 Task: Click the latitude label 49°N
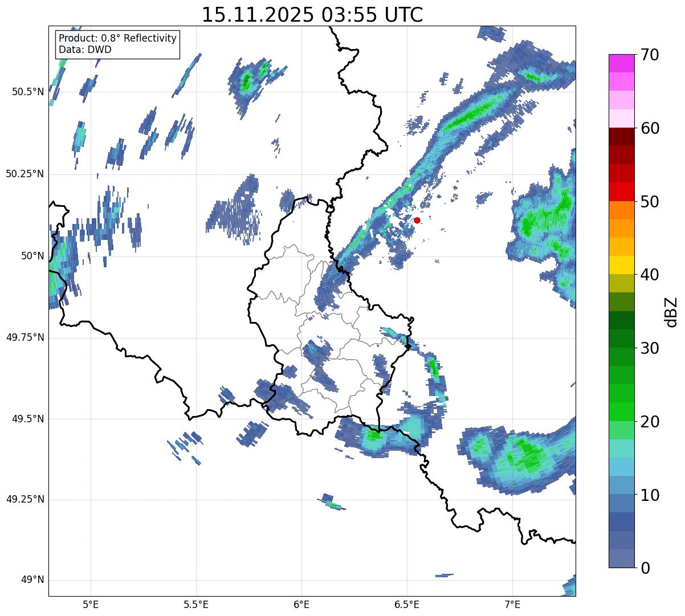[x=32, y=580]
